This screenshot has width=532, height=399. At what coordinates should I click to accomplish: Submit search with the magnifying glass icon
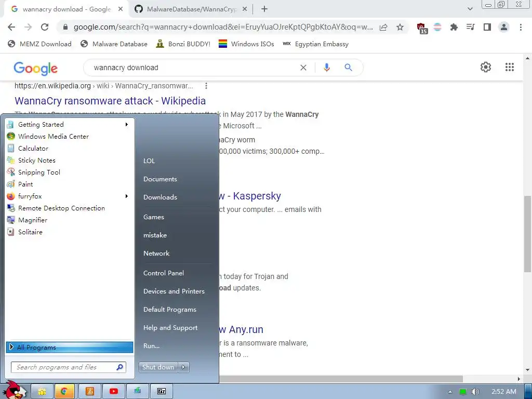tap(348, 68)
